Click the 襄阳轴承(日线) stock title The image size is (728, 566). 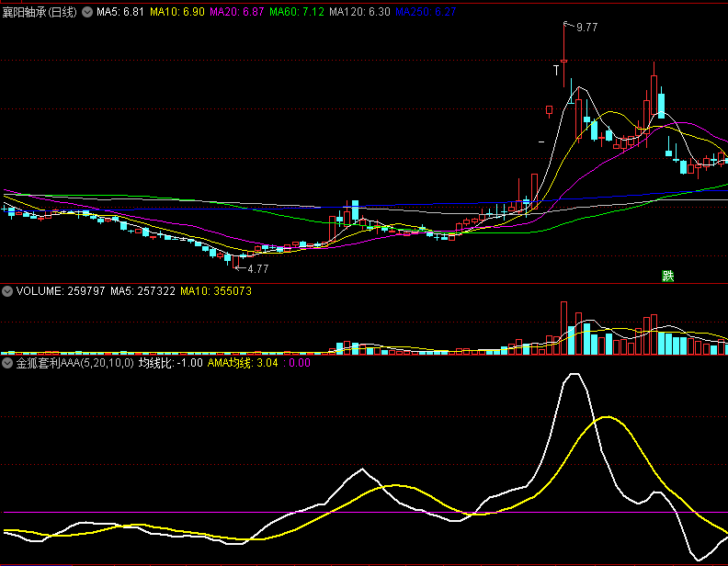click(40, 12)
